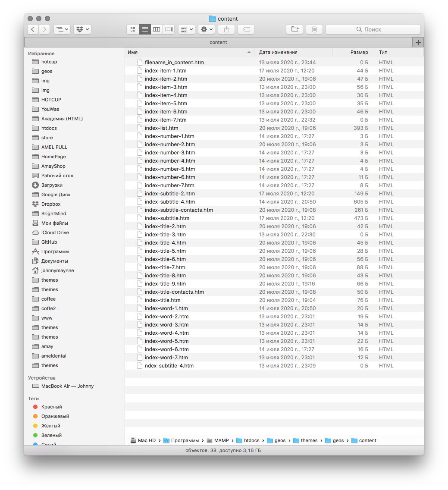Select file filename_in_content.htm
The width and height of the screenshot is (448, 490).
point(274,63)
